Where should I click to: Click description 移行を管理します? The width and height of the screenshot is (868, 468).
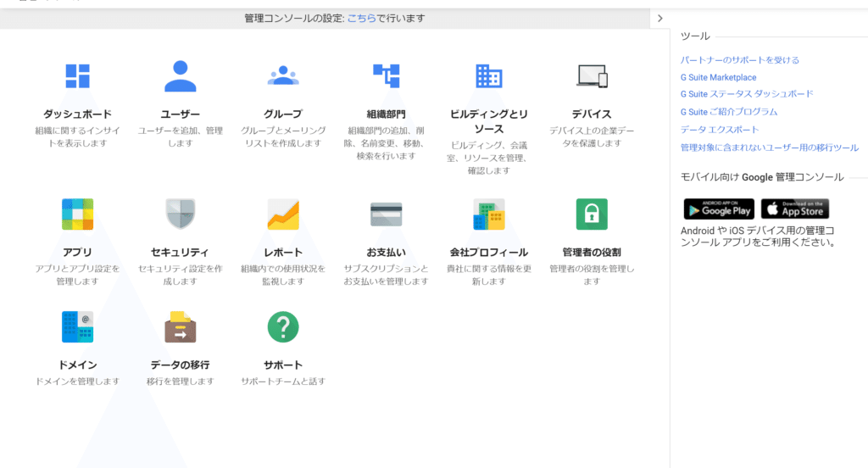click(180, 382)
